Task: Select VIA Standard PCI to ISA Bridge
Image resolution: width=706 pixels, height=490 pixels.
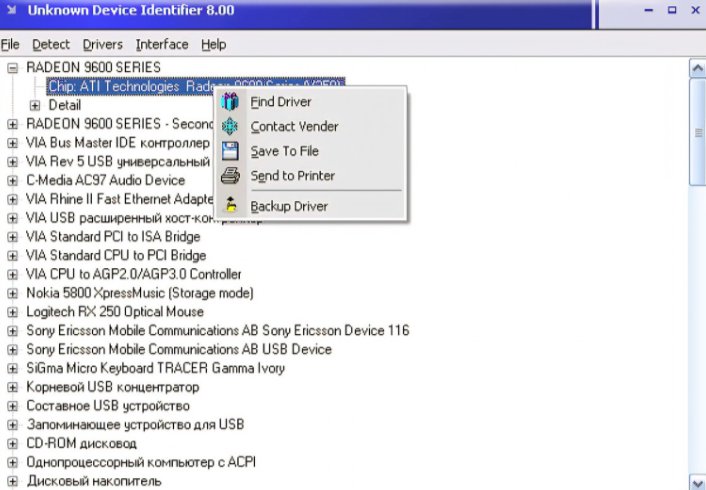Action: [113, 237]
